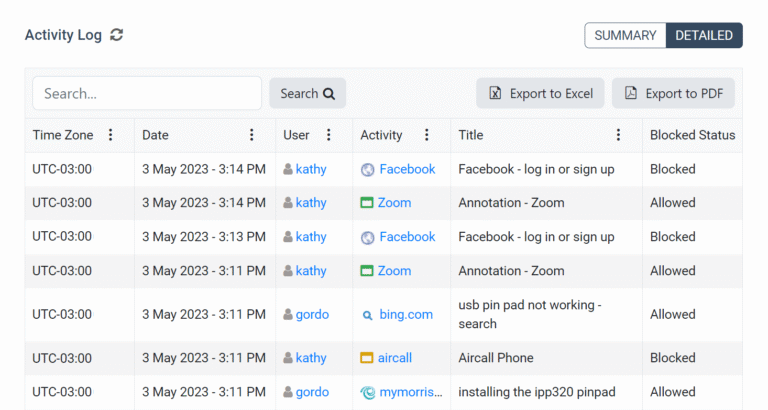This screenshot has height=410, width=768.
Task: Open user gordo from the bing.com row
Action: (x=312, y=314)
